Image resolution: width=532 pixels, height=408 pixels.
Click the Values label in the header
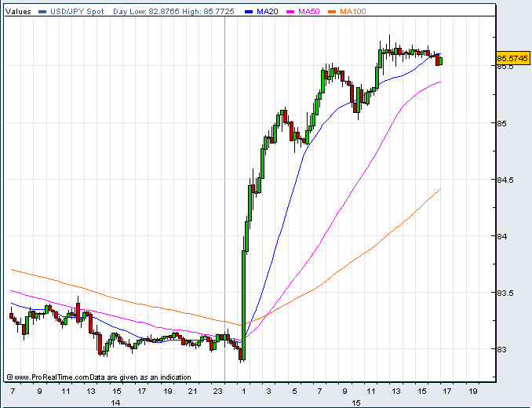click(x=18, y=12)
